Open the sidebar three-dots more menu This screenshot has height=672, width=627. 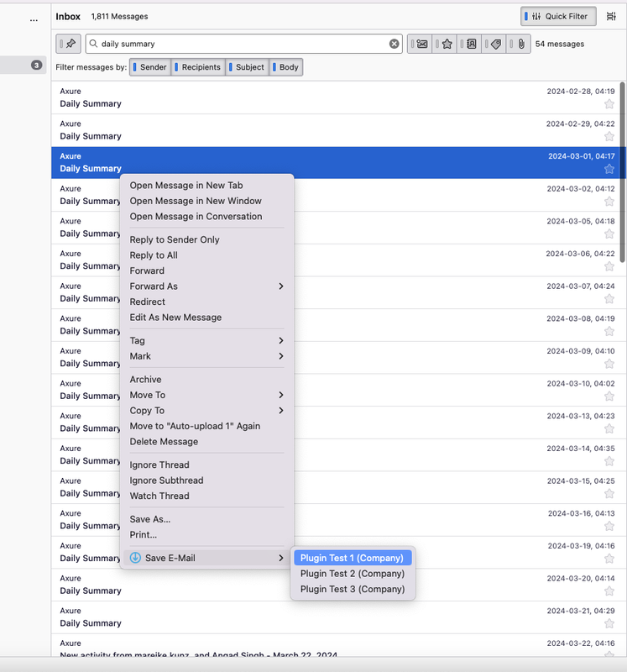coord(34,19)
